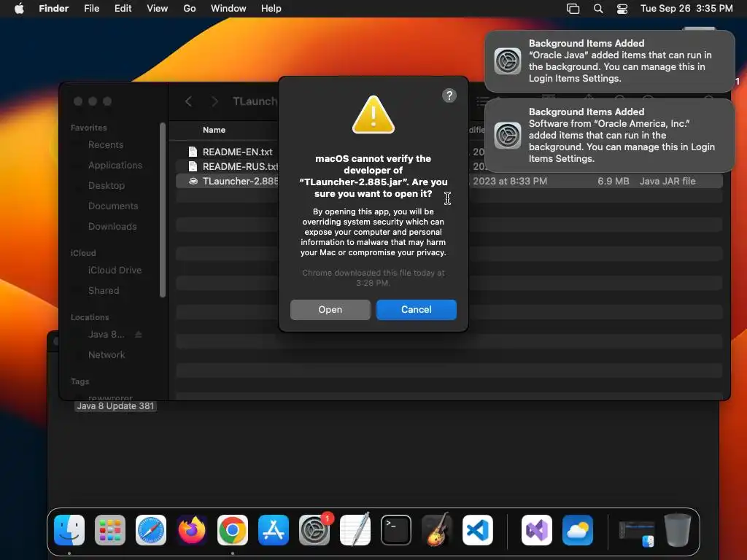The image size is (747, 560).
Task: Select the TLauncher-2.885 jar file row
Action: tap(449, 181)
